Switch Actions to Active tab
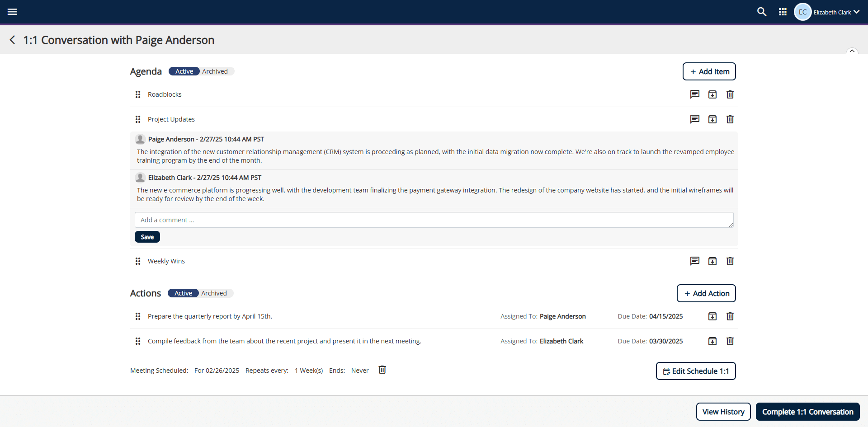The image size is (868, 427). [183, 293]
